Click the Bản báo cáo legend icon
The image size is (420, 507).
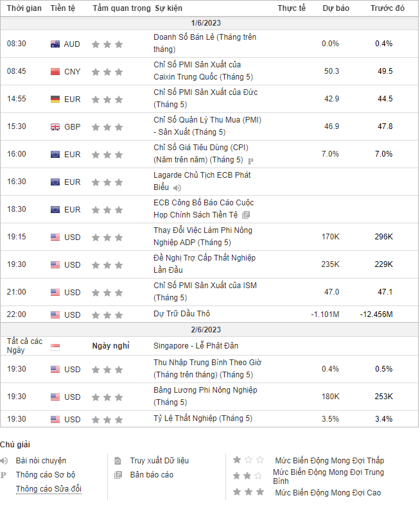click(x=118, y=475)
